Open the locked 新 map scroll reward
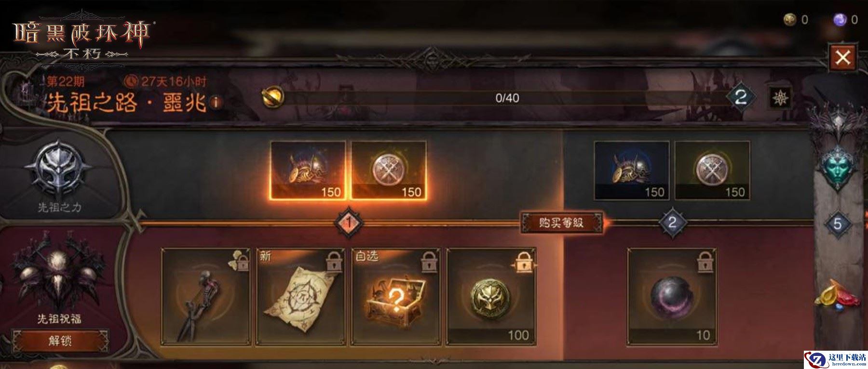868x369 pixels. point(301,297)
